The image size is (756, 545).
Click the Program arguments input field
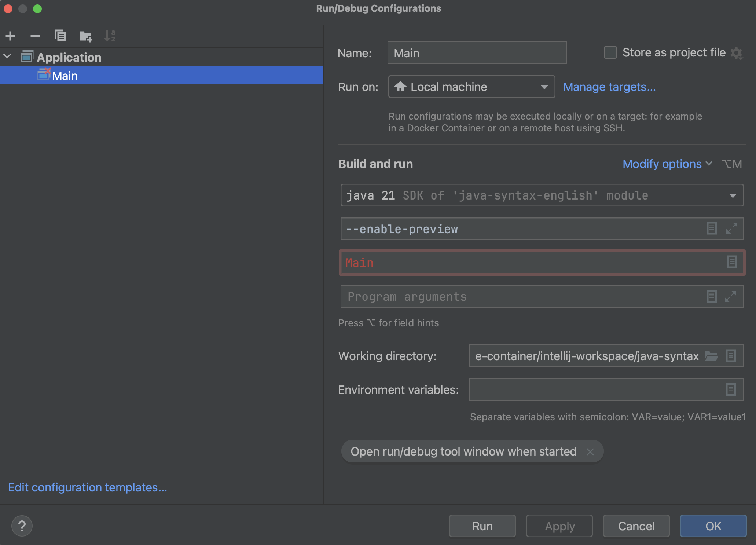521,297
